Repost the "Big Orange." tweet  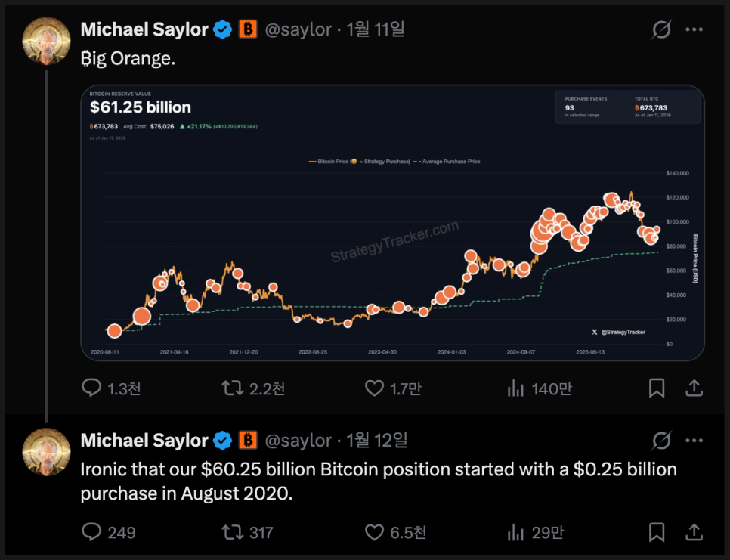tap(231, 388)
